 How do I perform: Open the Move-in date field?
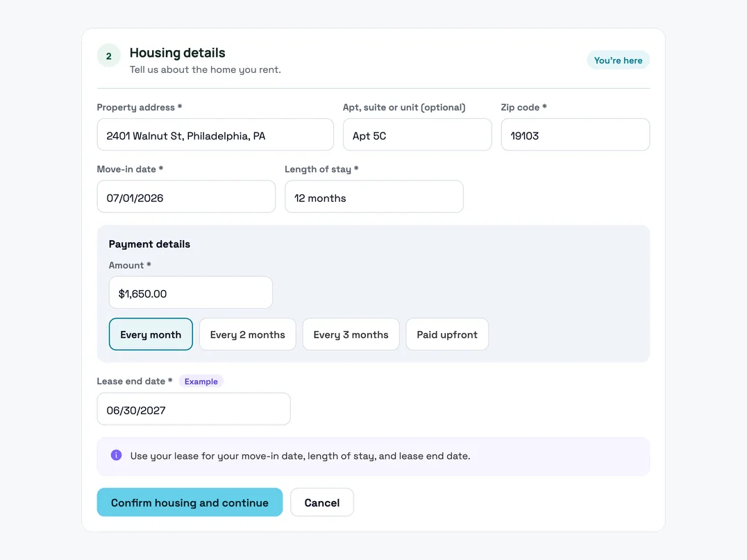pyautogui.click(x=186, y=196)
